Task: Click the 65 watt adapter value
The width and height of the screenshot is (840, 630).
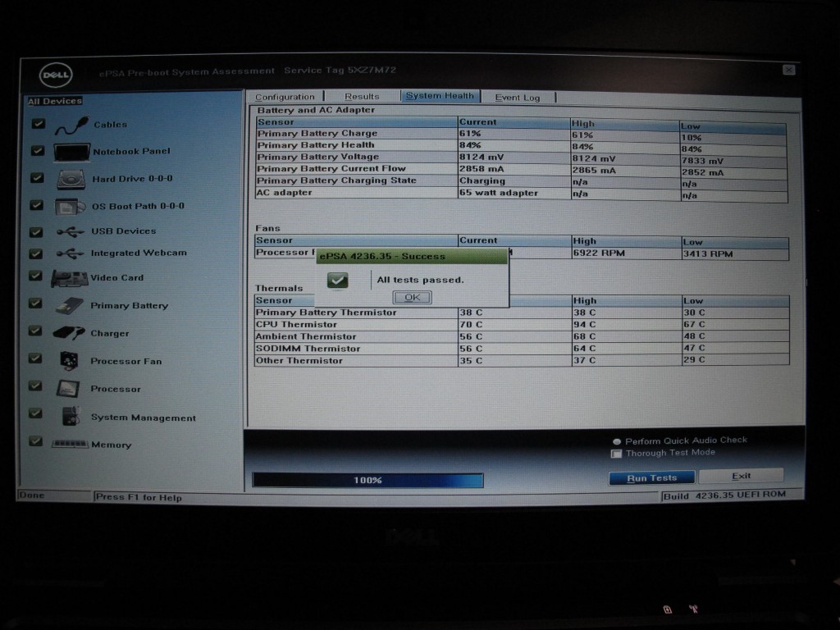Action: pos(499,193)
